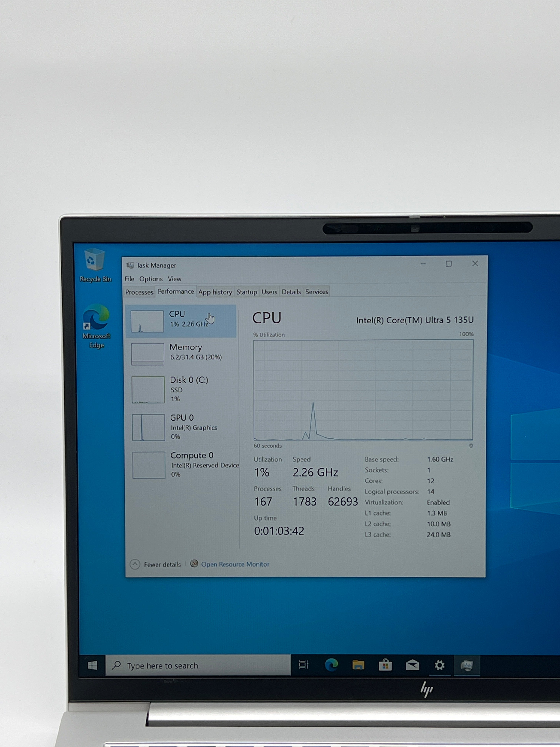Viewport: 560px width, 747px height.
Task: Switch to the Startup tab
Action: pyautogui.click(x=247, y=292)
